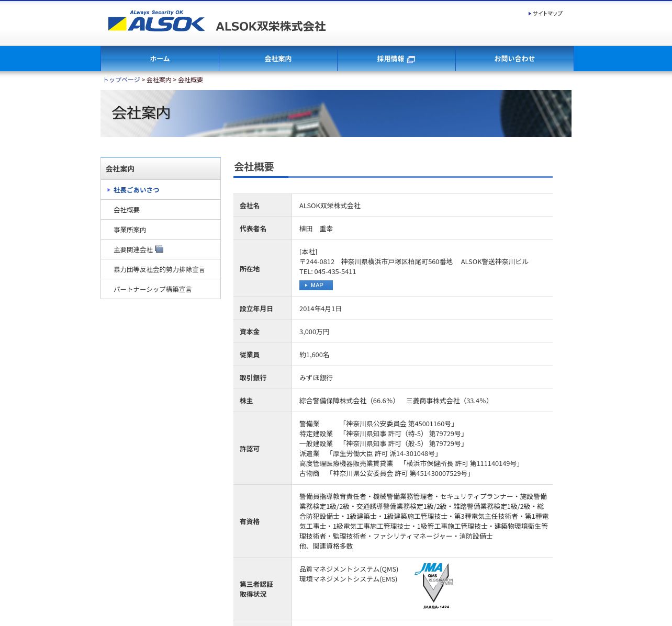Click employee count 約1,600名
672x626 pixels.
315,355
